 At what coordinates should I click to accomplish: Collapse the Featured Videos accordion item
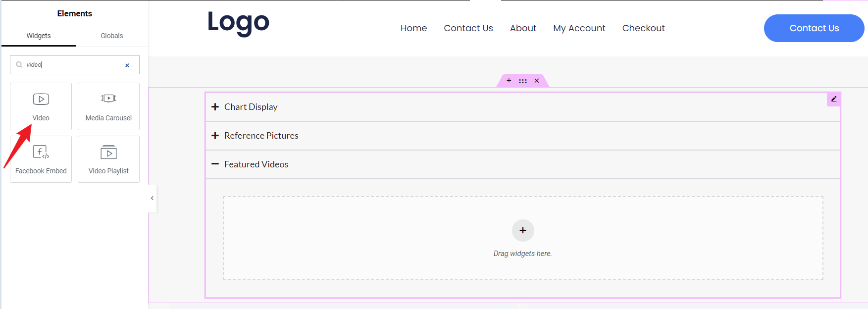coord(256,164)
